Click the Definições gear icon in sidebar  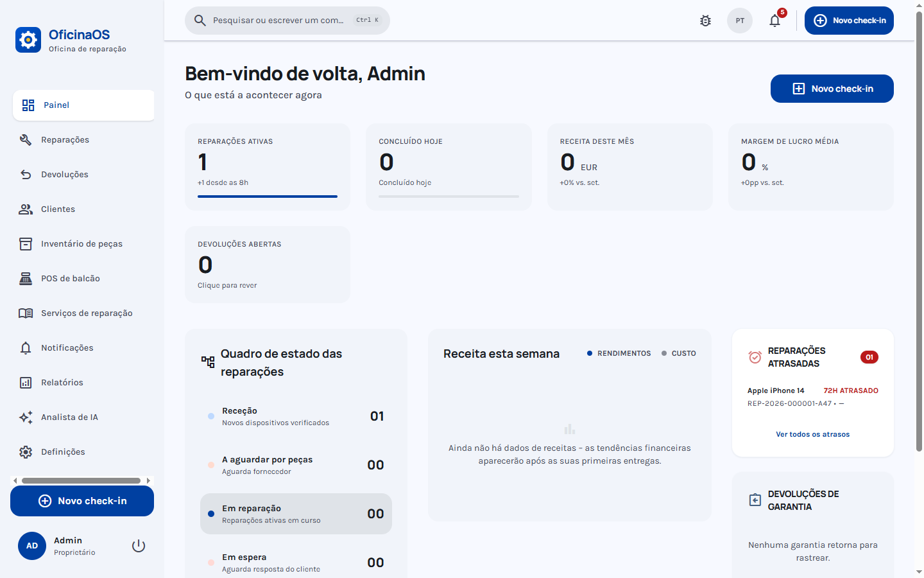[x=26, y=452]
